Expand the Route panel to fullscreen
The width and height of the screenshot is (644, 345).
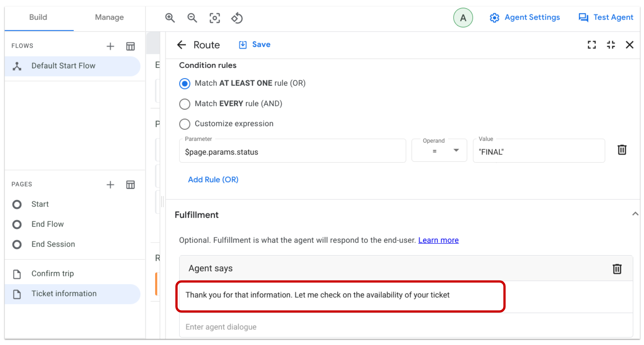pyautogui.click(x=591, y=45)
